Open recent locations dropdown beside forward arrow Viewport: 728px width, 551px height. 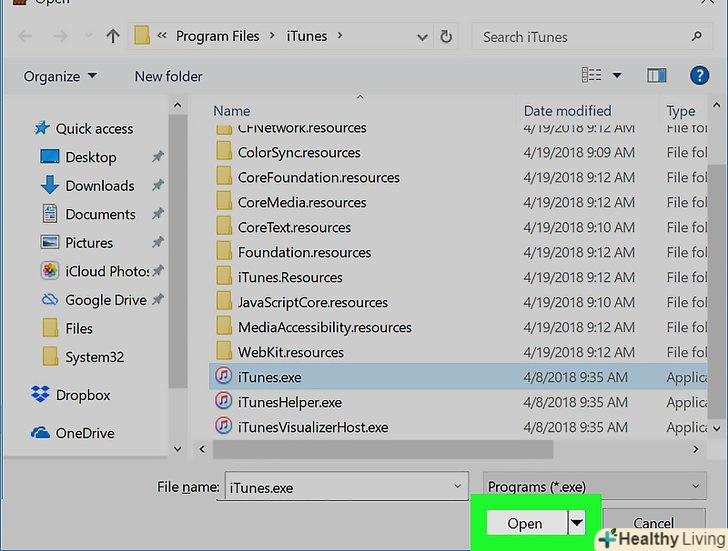88,36
